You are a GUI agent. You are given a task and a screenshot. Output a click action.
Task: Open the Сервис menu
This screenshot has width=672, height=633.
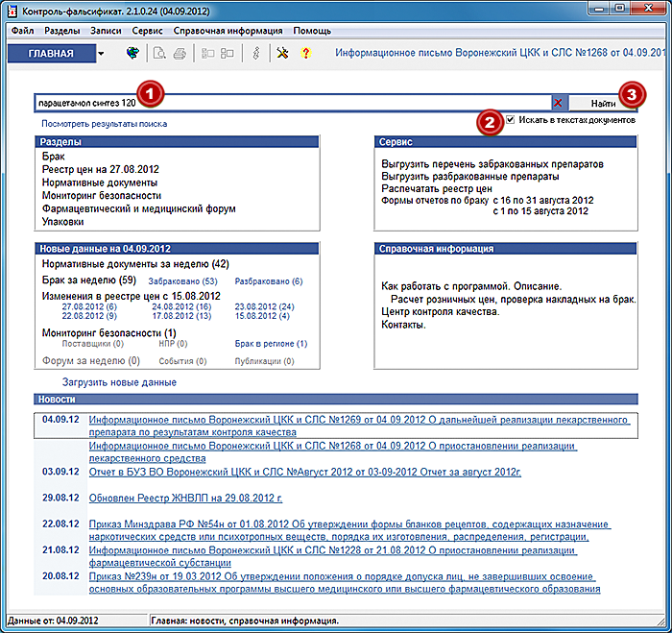click(148, 31)
